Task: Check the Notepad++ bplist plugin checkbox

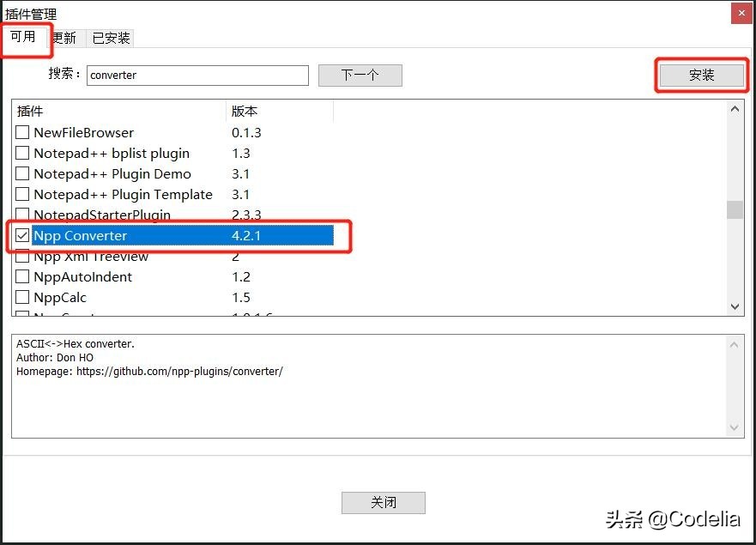Action: coord(22,153)
